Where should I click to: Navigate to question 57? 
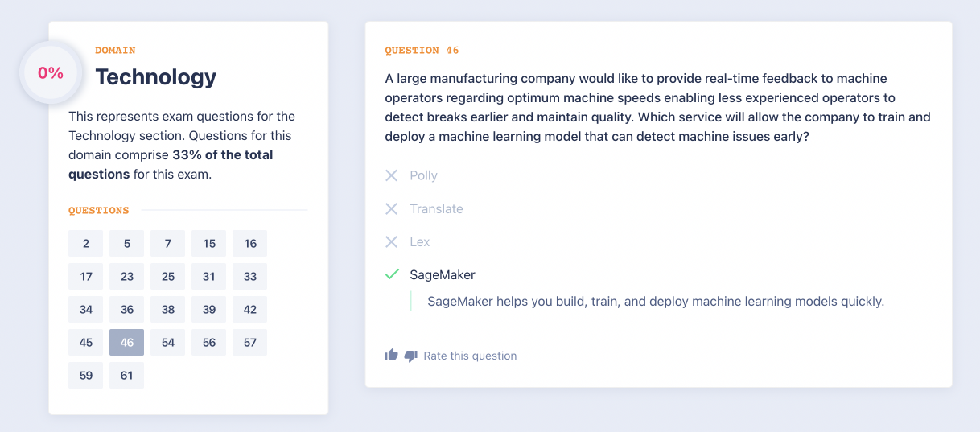pos(250,342)
